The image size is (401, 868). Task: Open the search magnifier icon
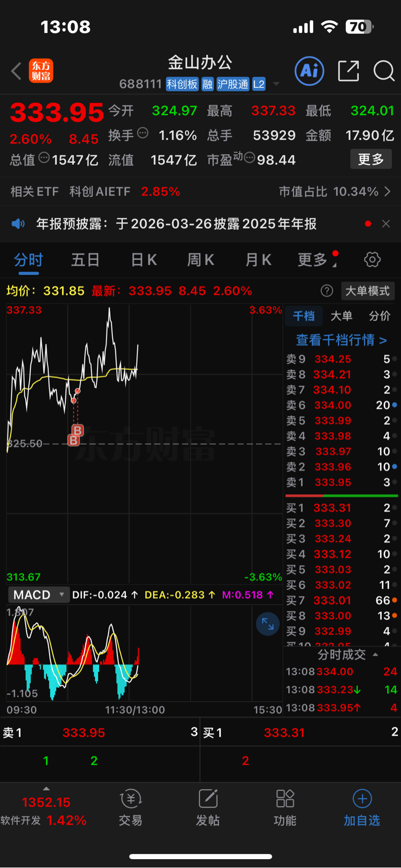click(x=384, y=70)
